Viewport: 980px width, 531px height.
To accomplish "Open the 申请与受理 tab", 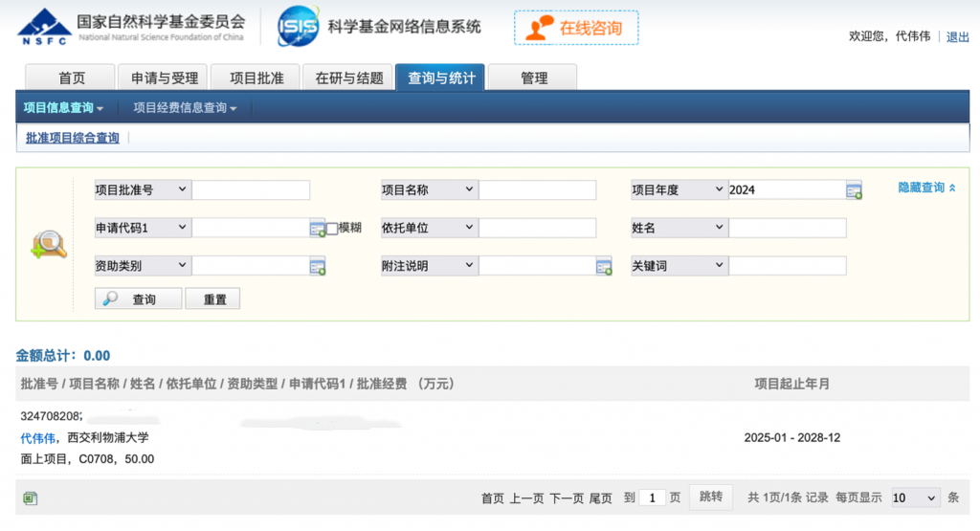I will (165, 78).
